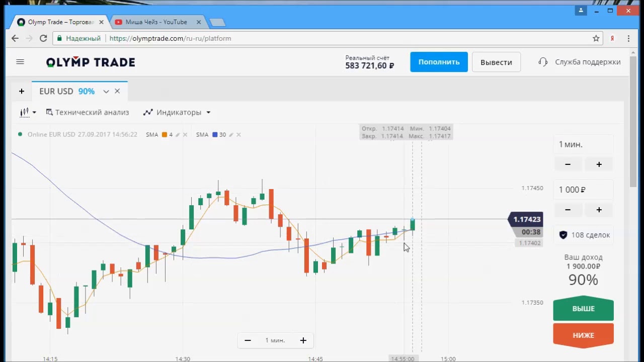Open the Индикаторы dropdown

(177, 112)
